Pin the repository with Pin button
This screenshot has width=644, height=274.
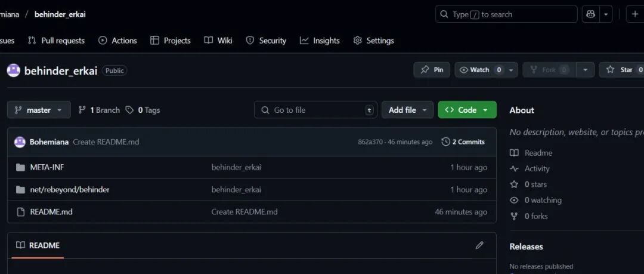(x=432, y=70)
